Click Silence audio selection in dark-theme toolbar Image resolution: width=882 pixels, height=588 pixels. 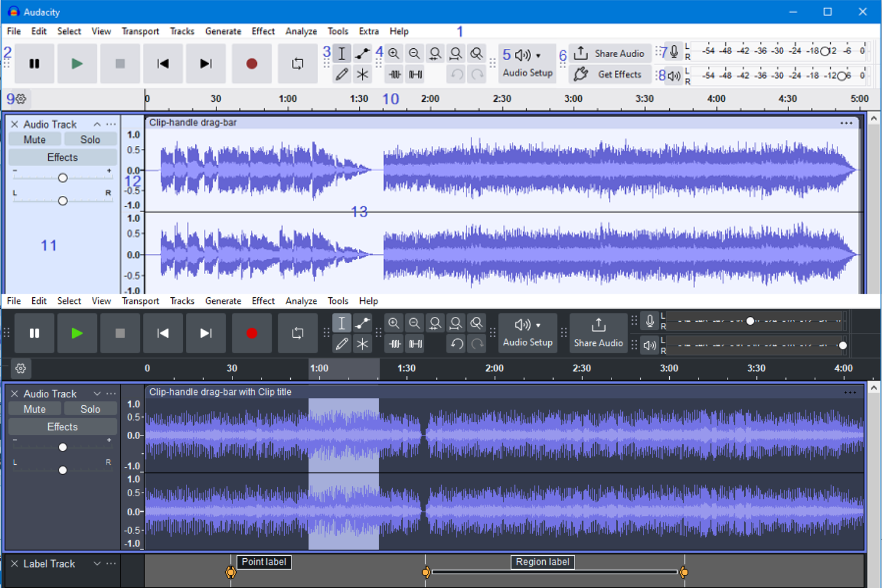415,344
